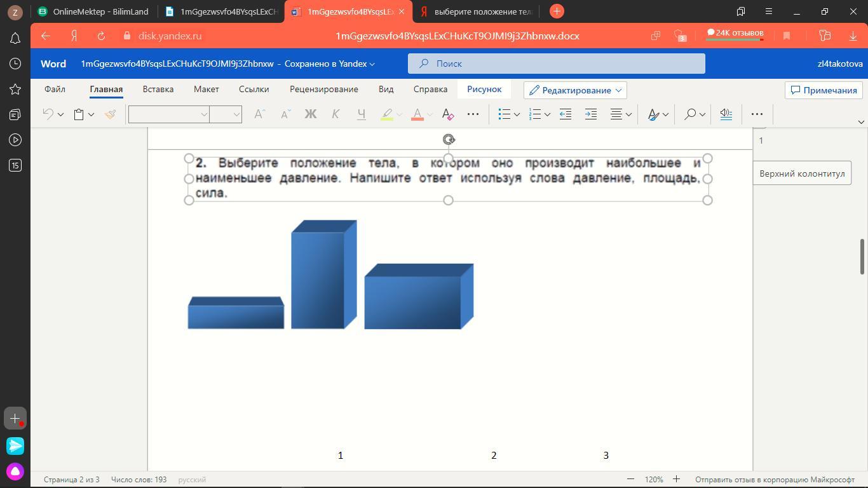Click the Верхний колонтитул header label
This screenshot has width=868, height=488.
[x=802, y=173]
